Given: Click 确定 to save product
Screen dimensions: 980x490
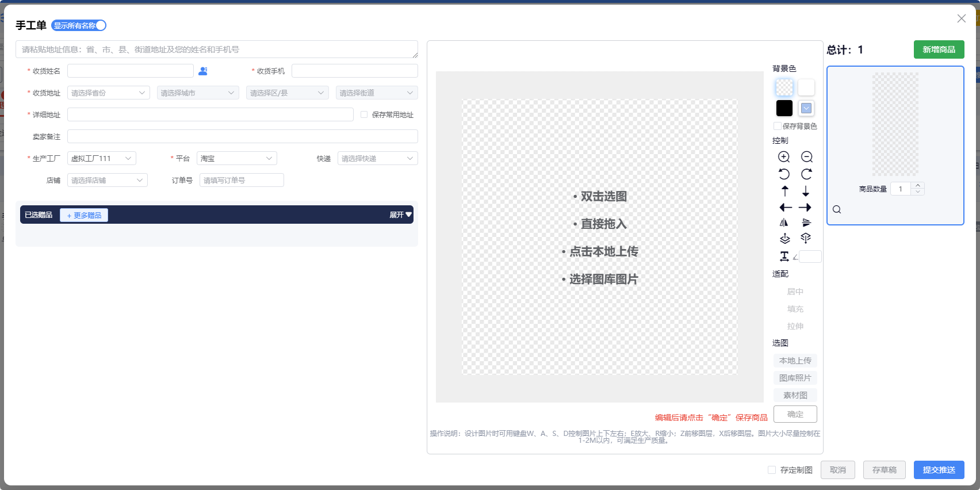Looking at the screenshot, I should pyautogui.click(x=795, y=414).
